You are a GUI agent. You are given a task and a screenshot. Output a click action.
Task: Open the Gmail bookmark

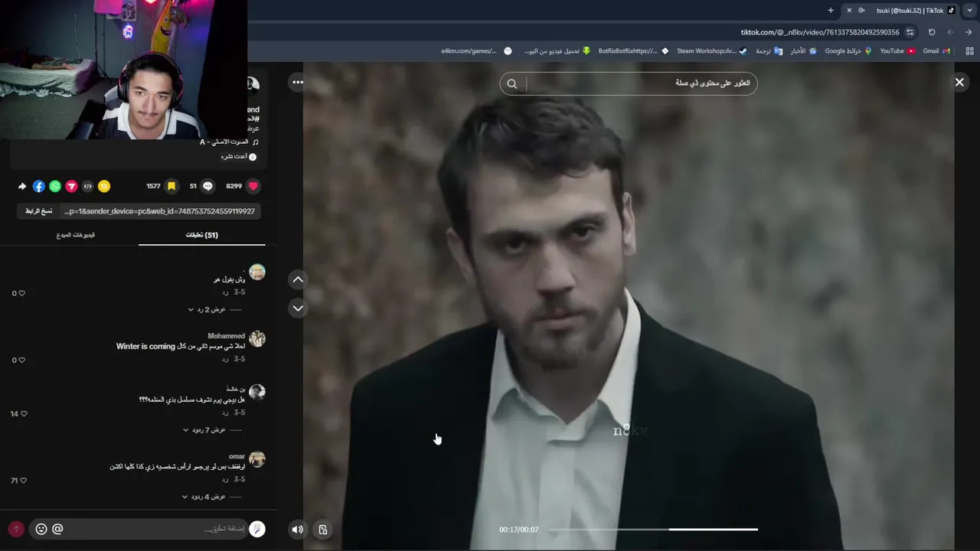pyautogui.click(x=936, y=51)
